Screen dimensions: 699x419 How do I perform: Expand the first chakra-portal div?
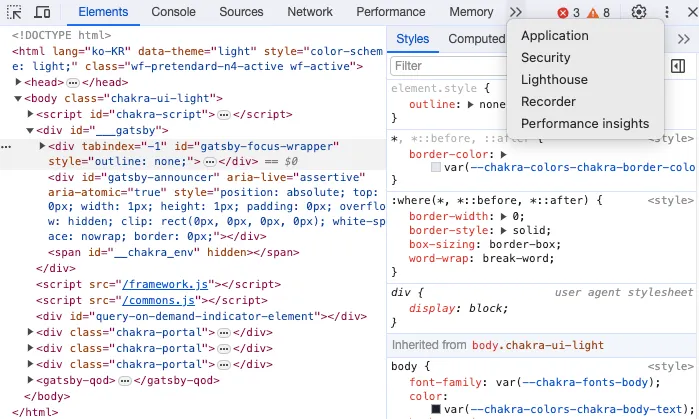(30, 332)
